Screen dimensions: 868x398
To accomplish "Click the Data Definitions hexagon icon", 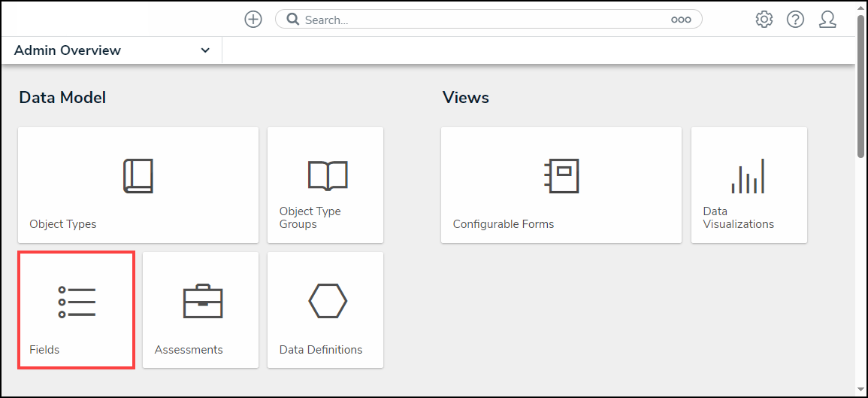I will [327, 301].
